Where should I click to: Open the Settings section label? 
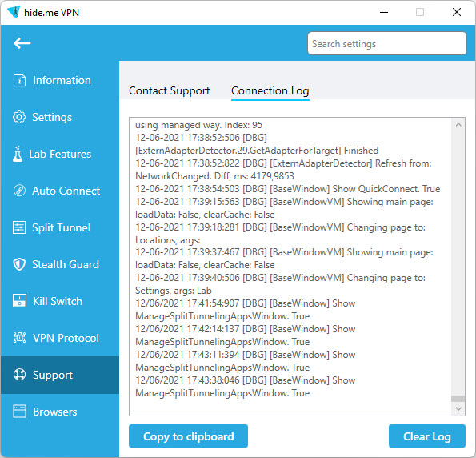click(52, 118)
